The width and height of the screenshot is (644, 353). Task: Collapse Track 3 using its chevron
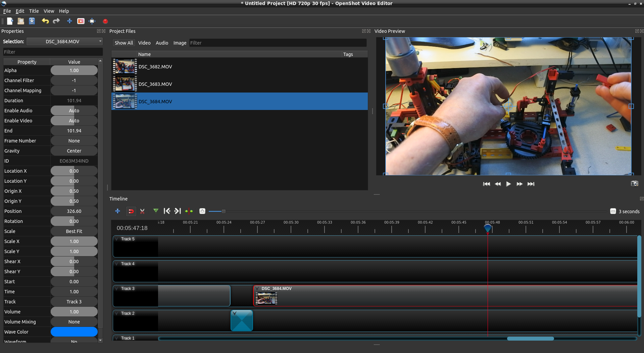click(x=117, y=288)
